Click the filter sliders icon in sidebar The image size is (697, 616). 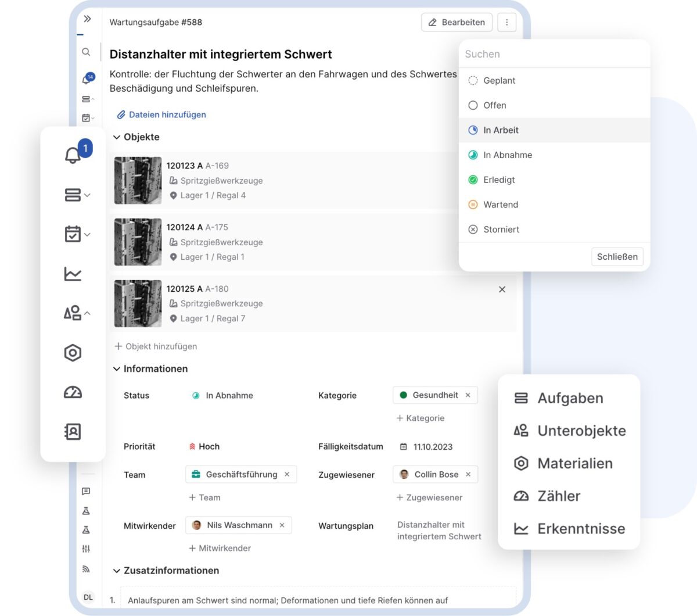[87, 548]
